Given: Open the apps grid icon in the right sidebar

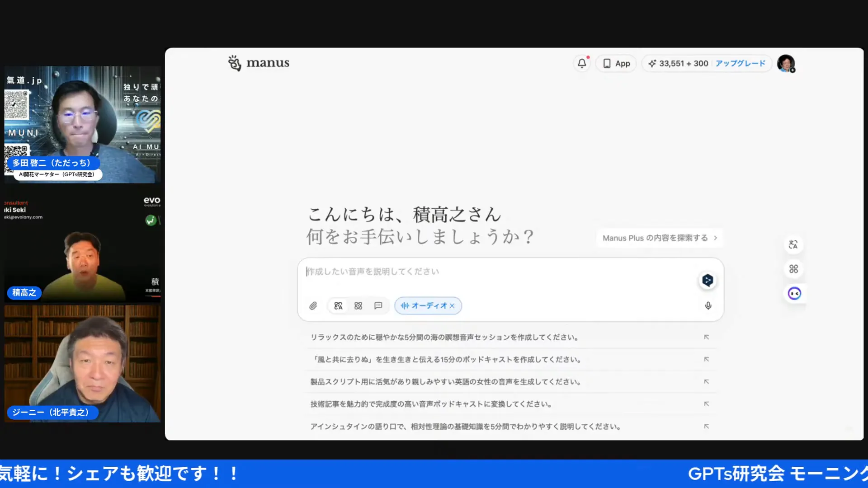Looking at the screenshot, I should point(793,269).
